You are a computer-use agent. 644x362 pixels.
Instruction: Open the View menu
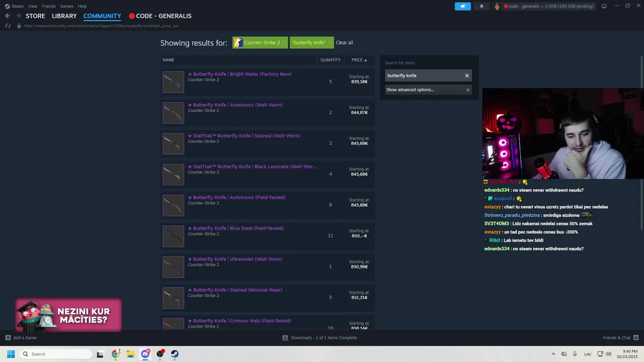point(33,6)
